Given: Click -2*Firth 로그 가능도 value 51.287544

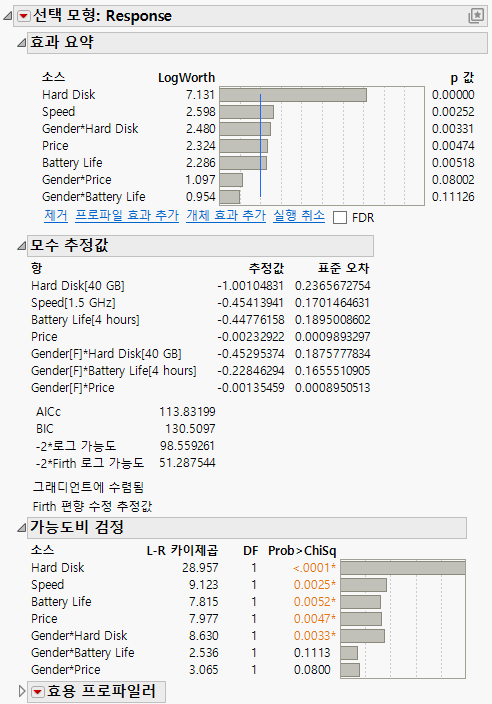Looking at the screenshot, I should coord(187,463).
